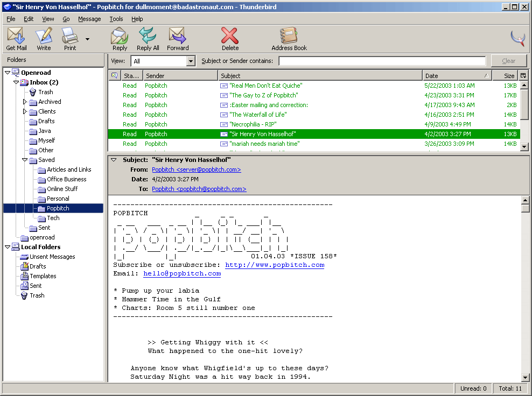Collapse the Openroad account tree
The width and height of the screenshot is (532, 396).
(x=8, y=73)
